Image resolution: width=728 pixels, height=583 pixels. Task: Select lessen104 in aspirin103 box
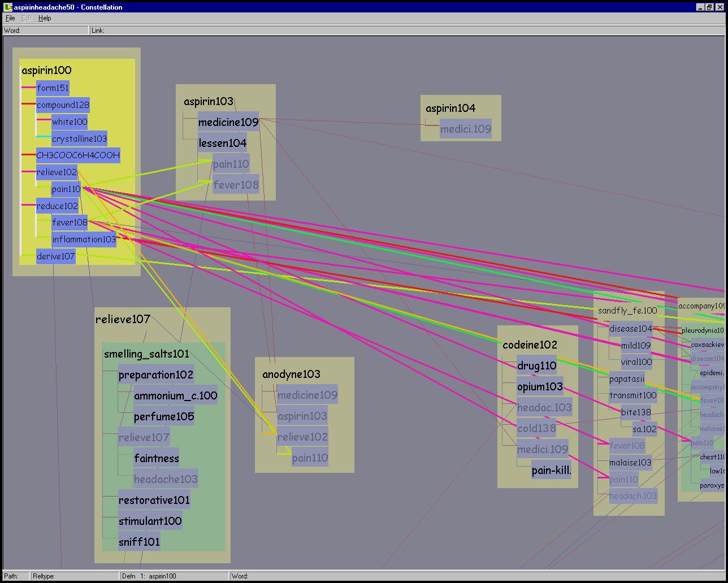pyautogui.click(x=222, y=143)
